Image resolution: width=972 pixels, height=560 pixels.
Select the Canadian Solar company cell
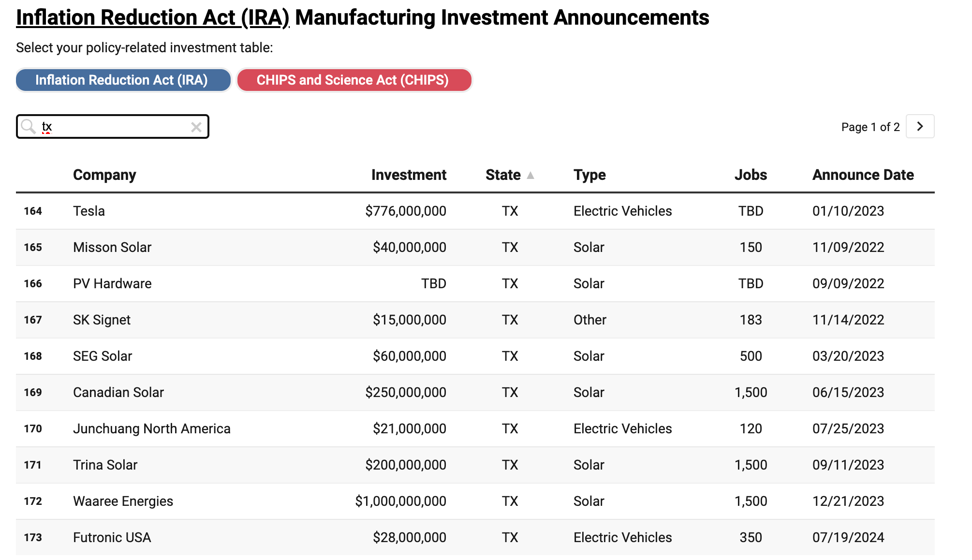tap(118, 392)
